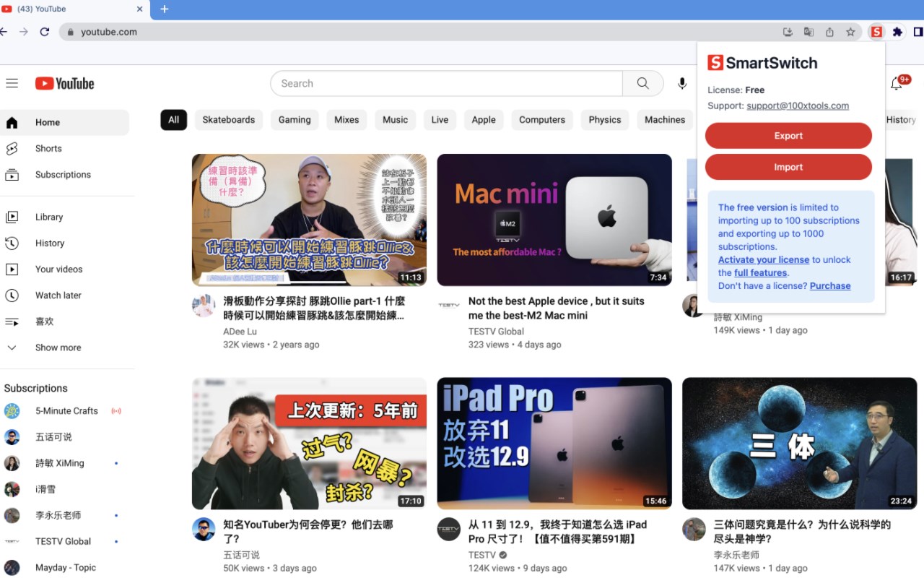This screenshot has width=924, height=578.
Task: Click the Purchase link
Action: (x=830, y=285)
